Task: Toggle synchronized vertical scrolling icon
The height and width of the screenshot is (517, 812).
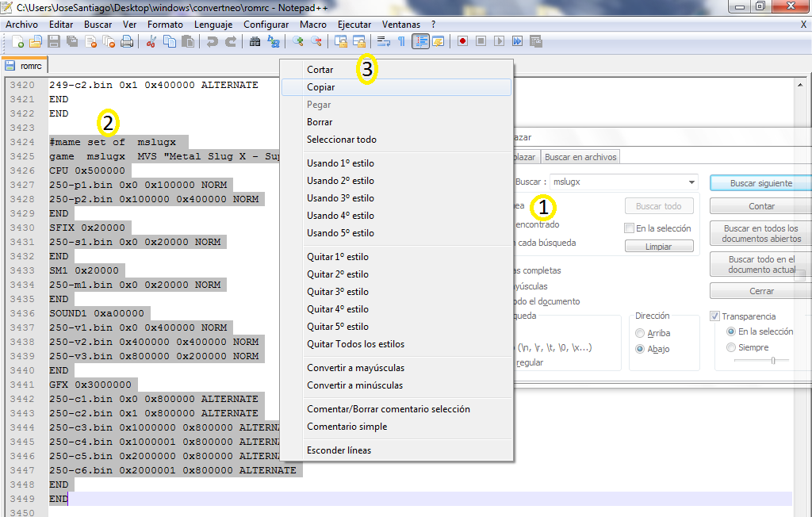Action: 341,41
